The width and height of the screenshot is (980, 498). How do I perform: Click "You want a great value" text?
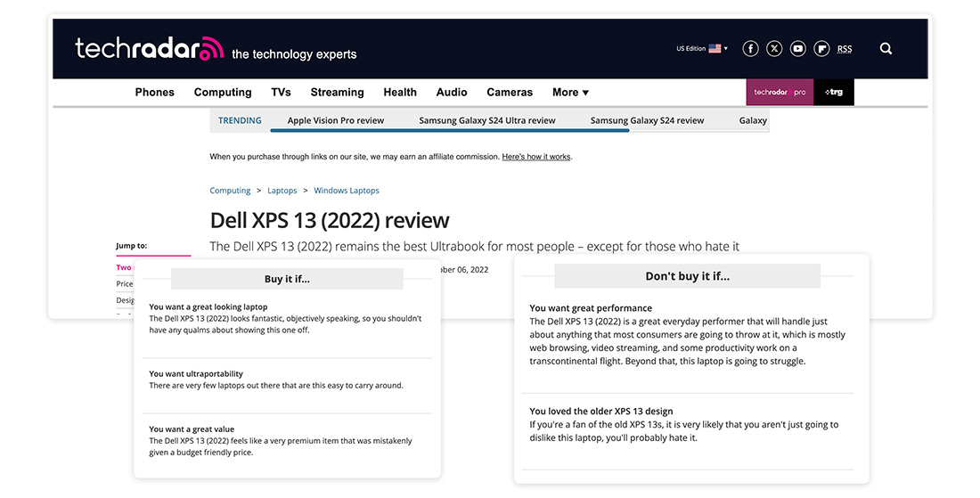(192, 429)
